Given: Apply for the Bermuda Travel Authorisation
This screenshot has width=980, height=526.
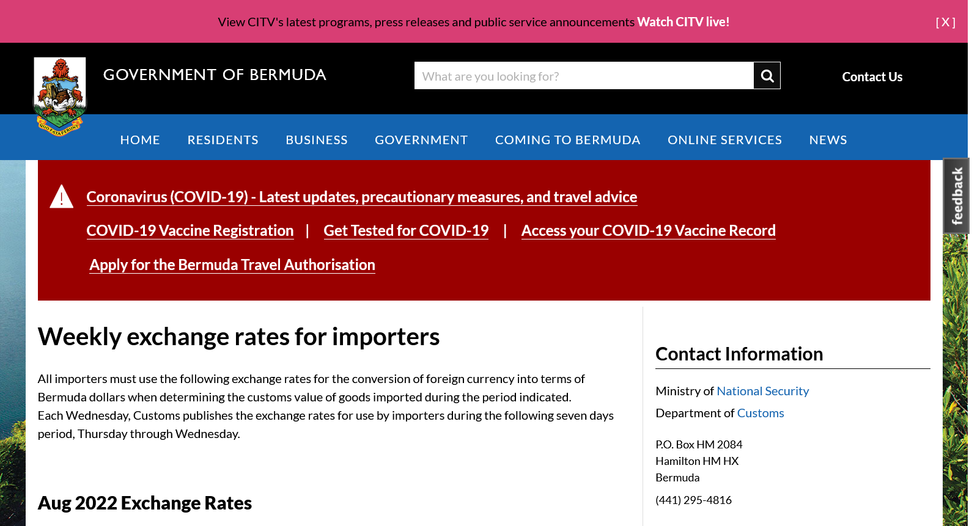Looking at the screenshot, I should point(232,265).
